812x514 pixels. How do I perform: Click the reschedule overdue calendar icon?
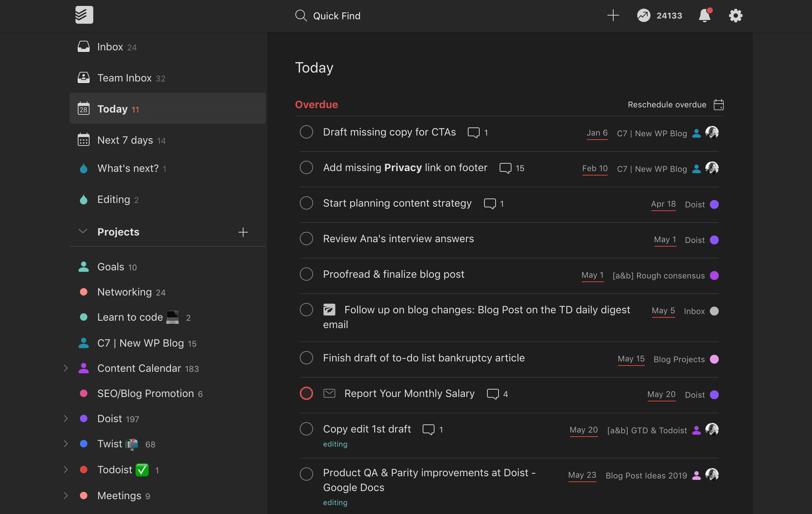pyautogui.click(x=718, y=105)
